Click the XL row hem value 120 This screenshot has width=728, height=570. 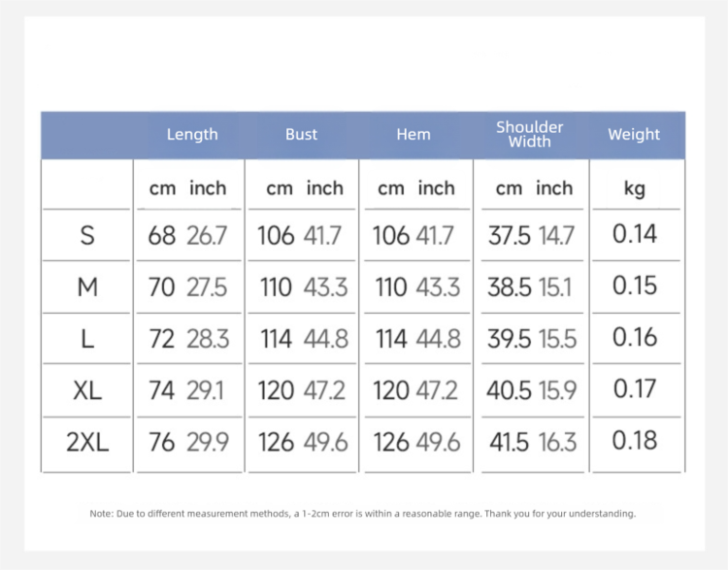click(x=391, y=391)
